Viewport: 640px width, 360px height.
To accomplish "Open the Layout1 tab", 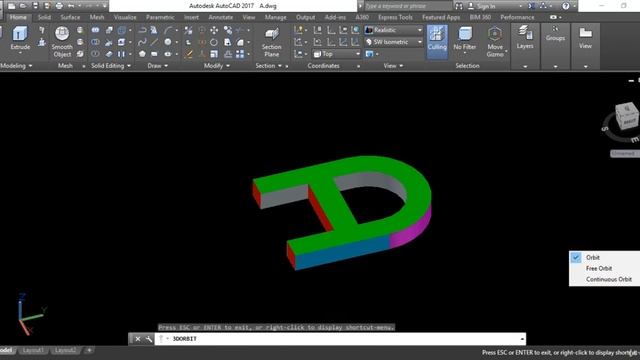I will (33, 350).
